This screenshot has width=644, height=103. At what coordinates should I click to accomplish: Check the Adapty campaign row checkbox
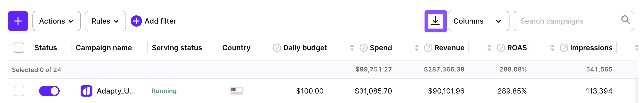tap(19, 91)
